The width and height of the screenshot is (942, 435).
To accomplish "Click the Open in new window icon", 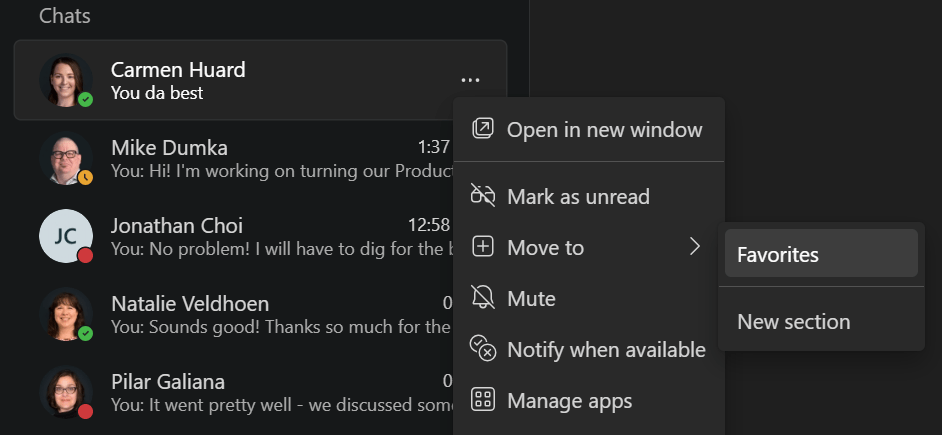I will pos(483,129).
